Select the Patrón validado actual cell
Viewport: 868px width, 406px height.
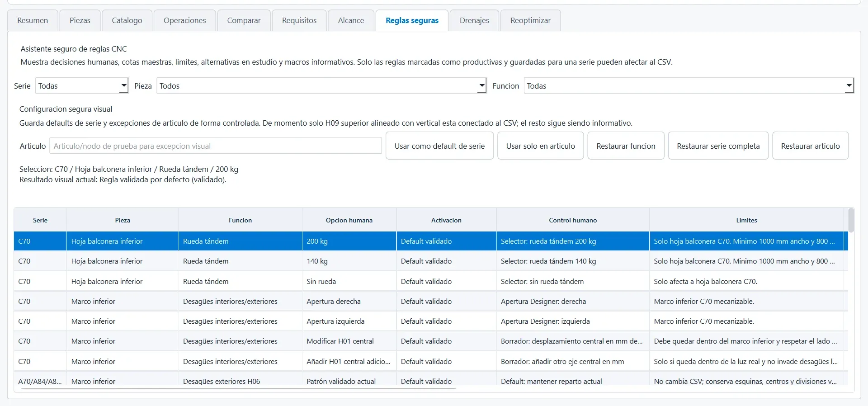tap(349, 381)
